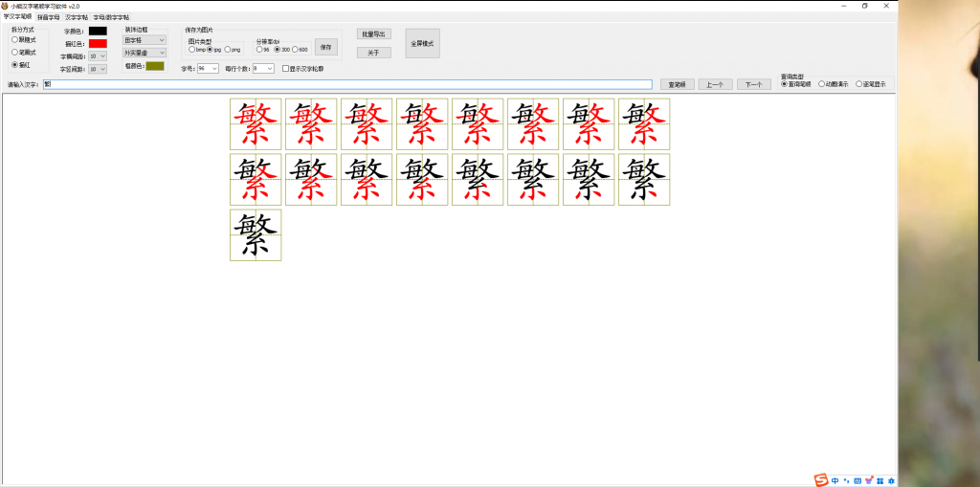This screenshot has height=487, width=980.
Task: Enable the 显示汉字轮廓 checkbox
Action: tap(303, 69)
